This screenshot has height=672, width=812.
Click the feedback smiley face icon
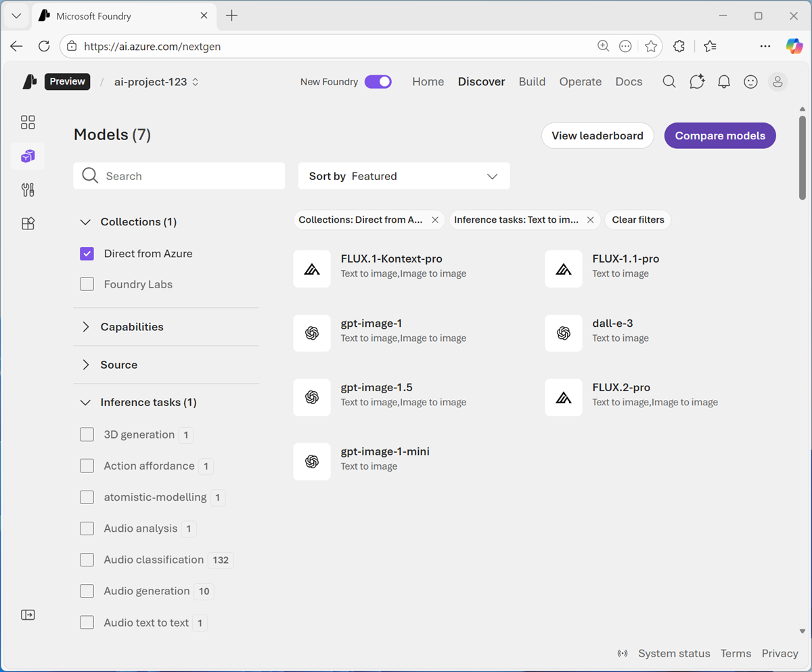[750, 82]
